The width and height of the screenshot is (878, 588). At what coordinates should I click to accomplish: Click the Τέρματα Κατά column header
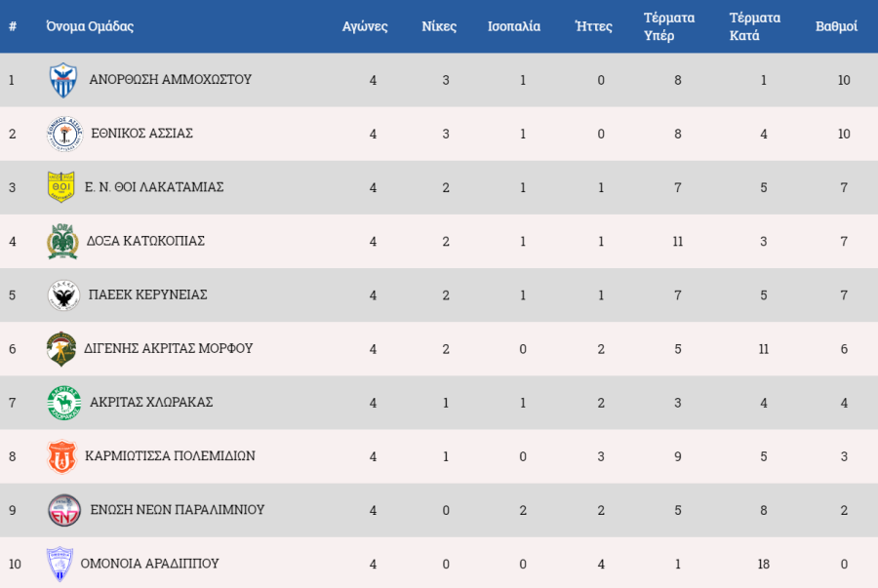point(755,26)
